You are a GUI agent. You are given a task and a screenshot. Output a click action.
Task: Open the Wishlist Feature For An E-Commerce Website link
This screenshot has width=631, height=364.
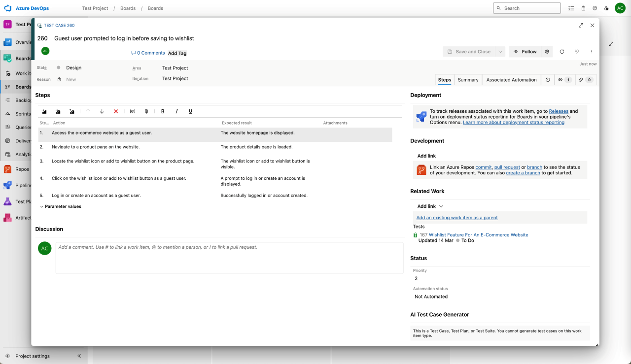[x=478, y=235]
